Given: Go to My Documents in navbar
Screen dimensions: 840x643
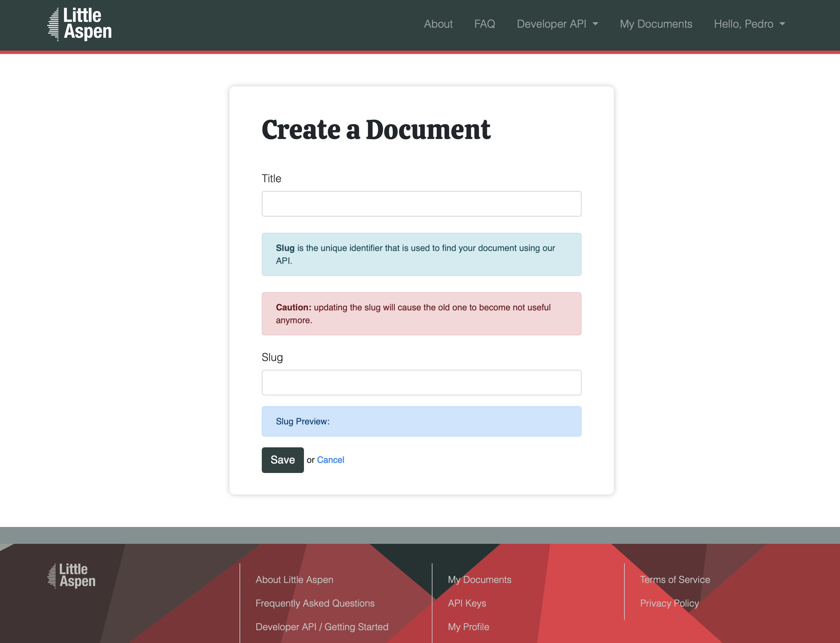Looking at the screenshot, I should pyautogui.click(x=656, y=24).
